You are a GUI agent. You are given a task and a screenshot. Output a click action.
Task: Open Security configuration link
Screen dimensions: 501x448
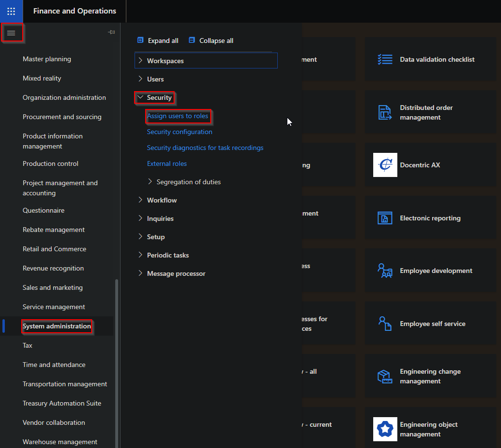179,132
